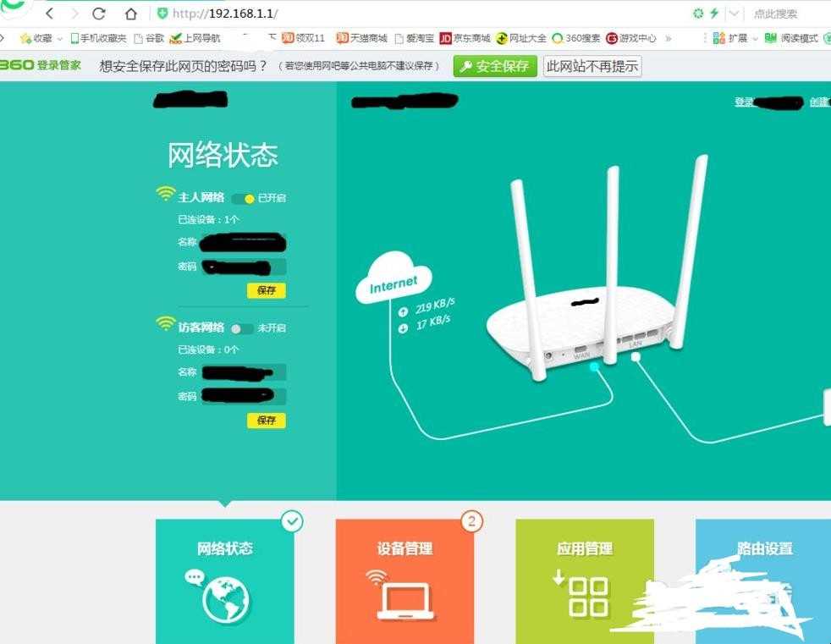Expand the address bar dropdown chevron
Viewport: 831px width, 644px height.
(734, 14)
